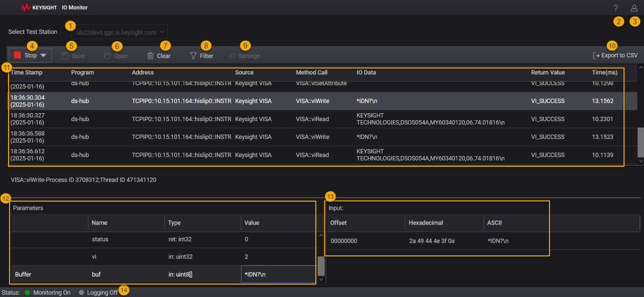Click the buf value field *IDN?\n
Screen dimensions: 644x297
click(x=279, y=274)
